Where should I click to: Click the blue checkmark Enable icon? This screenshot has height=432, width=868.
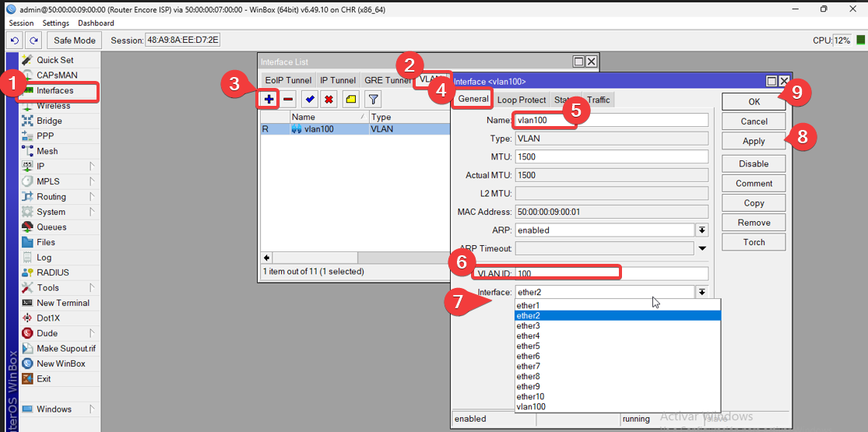point(309,100)
